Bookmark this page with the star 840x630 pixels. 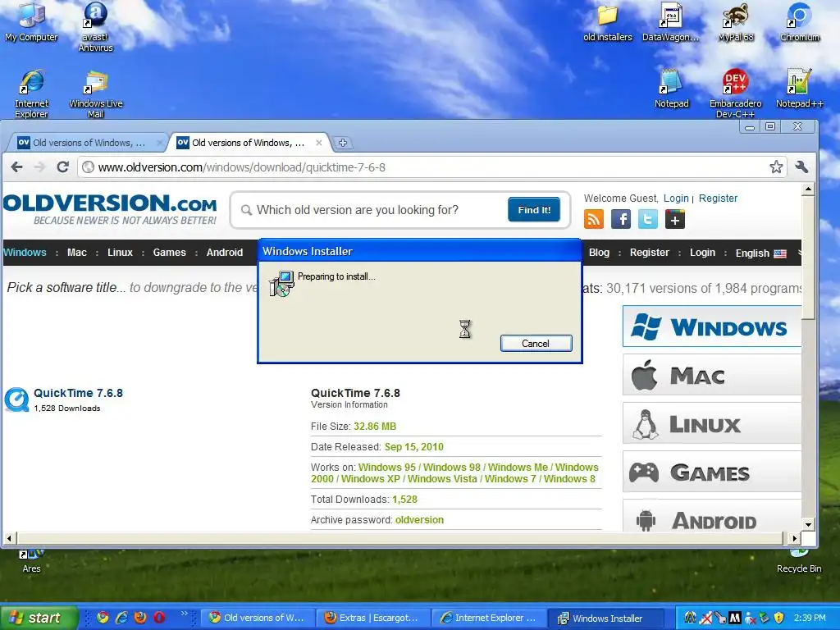tap(776, 167)
